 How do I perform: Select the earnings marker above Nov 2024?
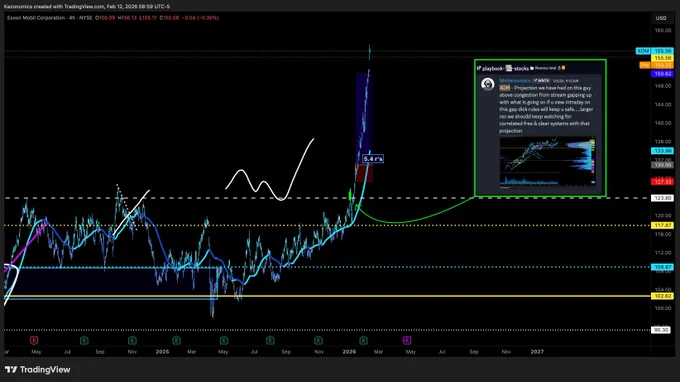[132, 340]
